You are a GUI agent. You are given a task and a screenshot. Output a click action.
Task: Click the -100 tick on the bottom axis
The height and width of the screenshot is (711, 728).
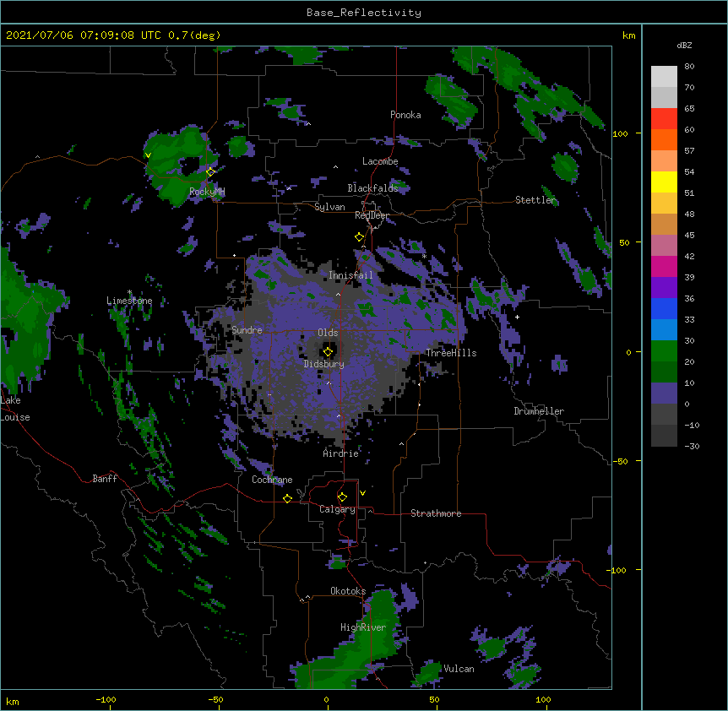pos(106,699)
